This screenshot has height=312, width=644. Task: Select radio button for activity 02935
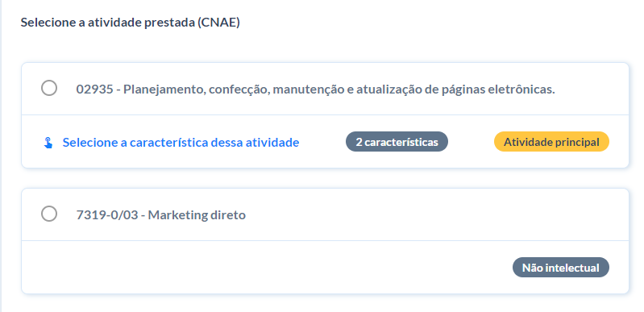[49, 88]
